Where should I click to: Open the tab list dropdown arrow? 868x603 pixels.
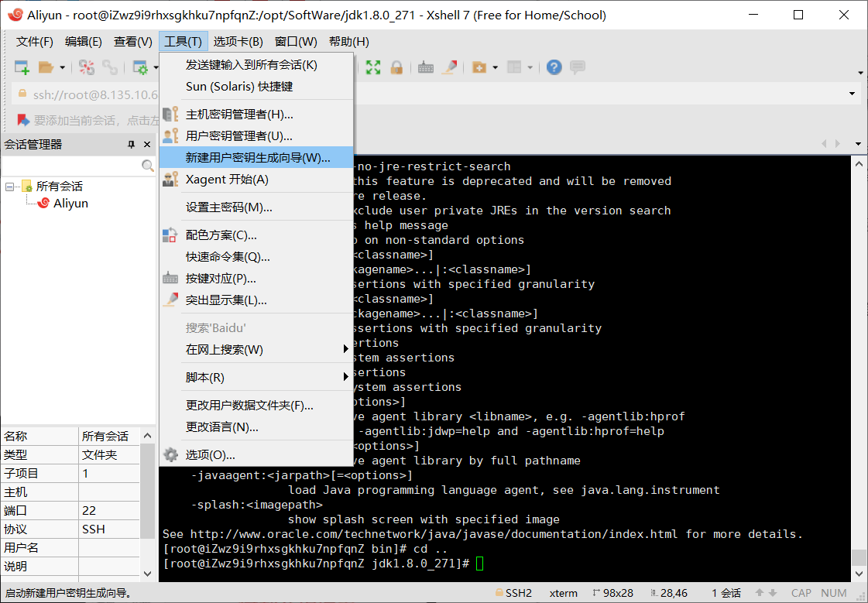click(x=858, y=144)
